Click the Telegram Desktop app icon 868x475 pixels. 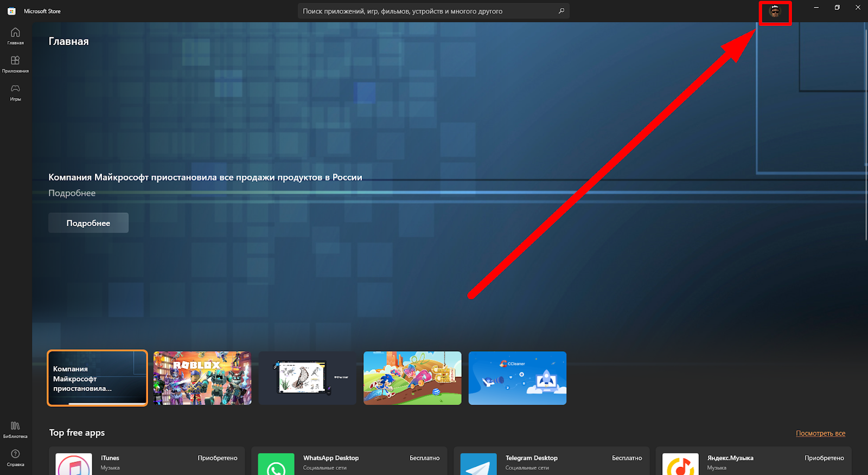(x=478, y=465)
